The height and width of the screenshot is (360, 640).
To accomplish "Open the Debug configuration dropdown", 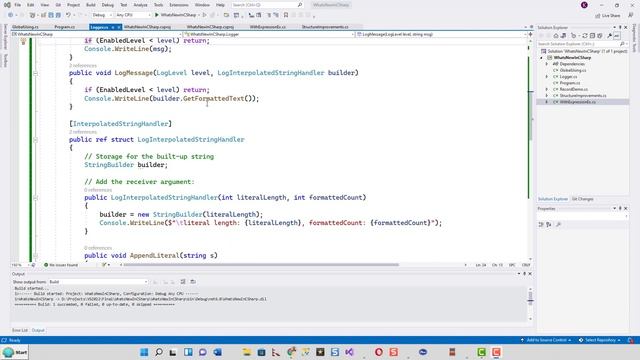I will coord(102,15).
